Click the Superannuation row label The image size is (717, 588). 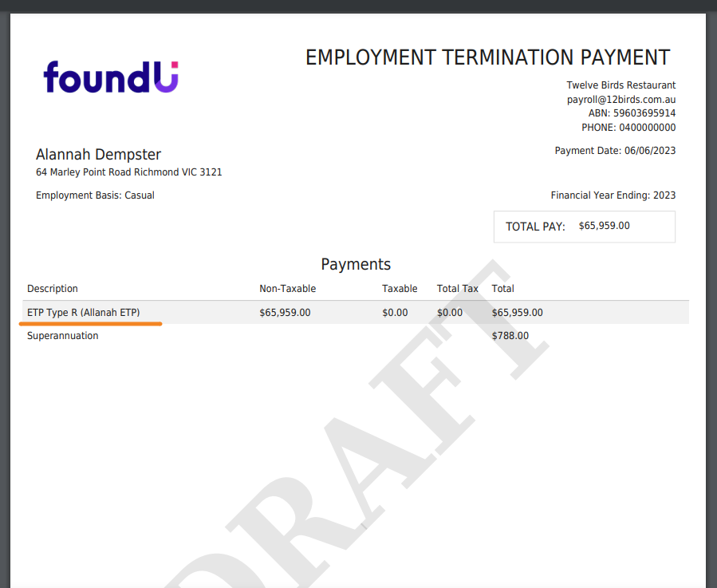coord(63,336)
